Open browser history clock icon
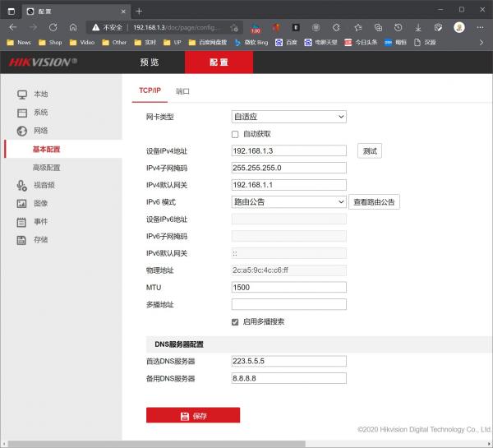Image resolution: width=493 pixels, height=448 pixels. [398, 28]
